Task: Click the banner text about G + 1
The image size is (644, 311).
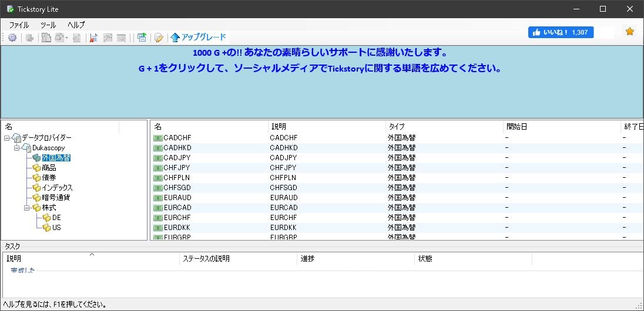Action: (x=320, y=68)
